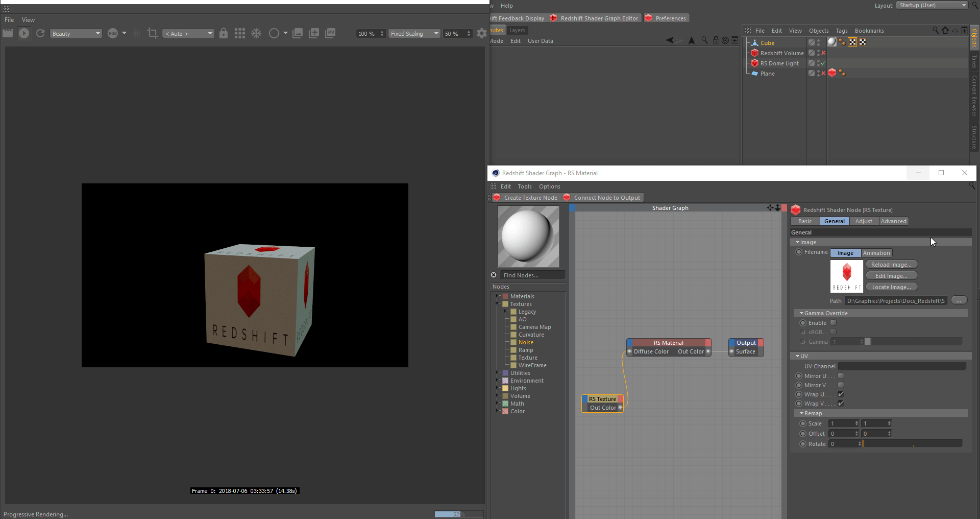Image resolution: width=980 pixels, height=519 pixels.
Task: Enable the Mirror U checkbox
Action: tap(841, 376)
